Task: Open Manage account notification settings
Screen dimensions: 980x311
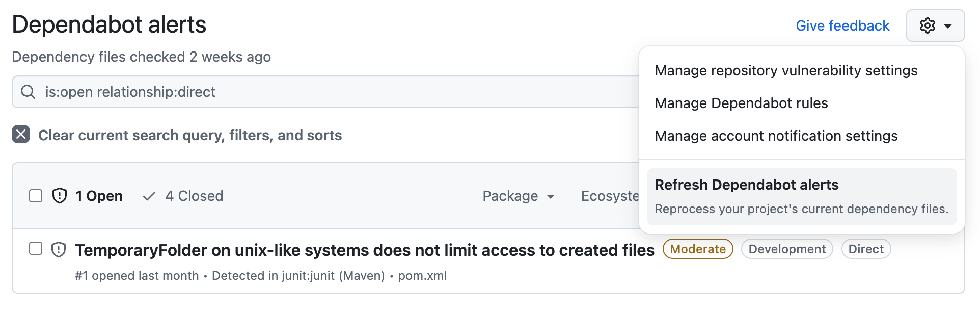Action: (776, 136)
